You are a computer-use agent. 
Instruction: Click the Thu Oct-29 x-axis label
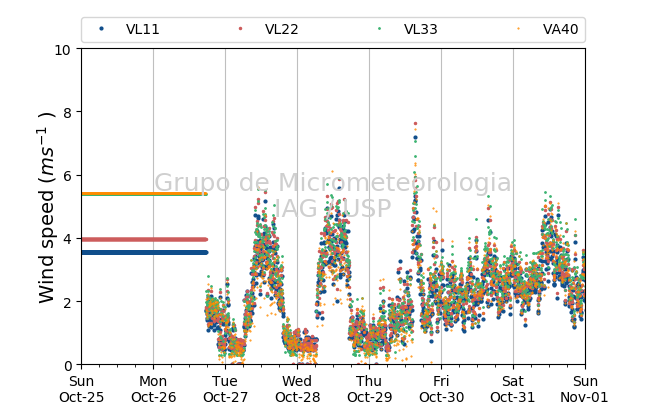[x=369, y=389]
